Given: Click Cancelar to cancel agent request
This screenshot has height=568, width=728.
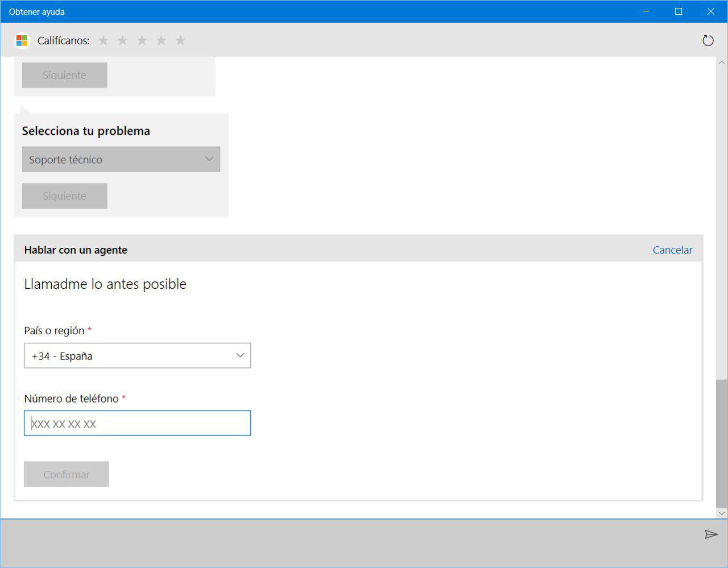Looking at the screenshot, I should 672,250.
